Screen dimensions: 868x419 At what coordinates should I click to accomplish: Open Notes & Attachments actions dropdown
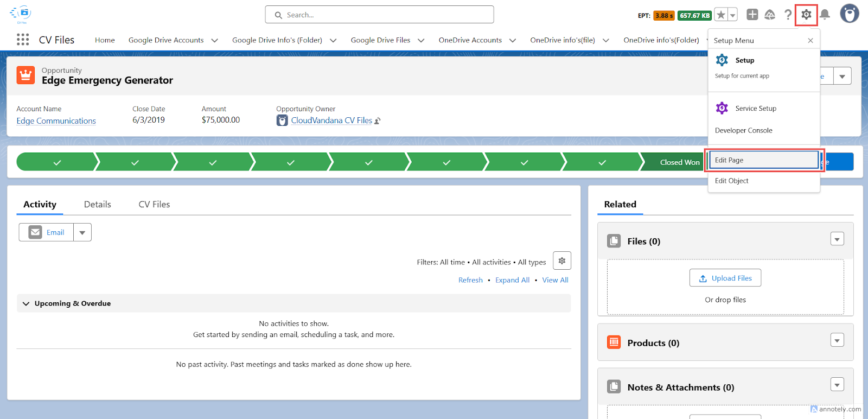coord(837,385)
